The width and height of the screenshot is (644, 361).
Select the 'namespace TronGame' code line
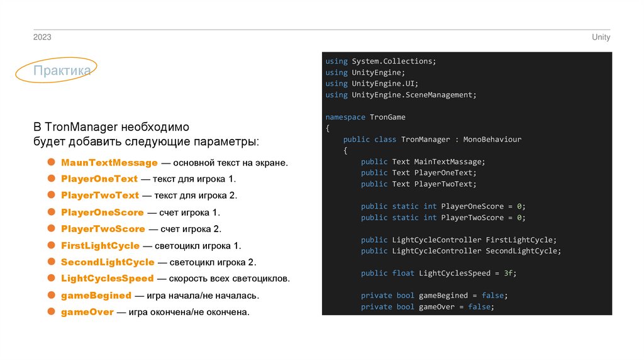tap(365, 117)
